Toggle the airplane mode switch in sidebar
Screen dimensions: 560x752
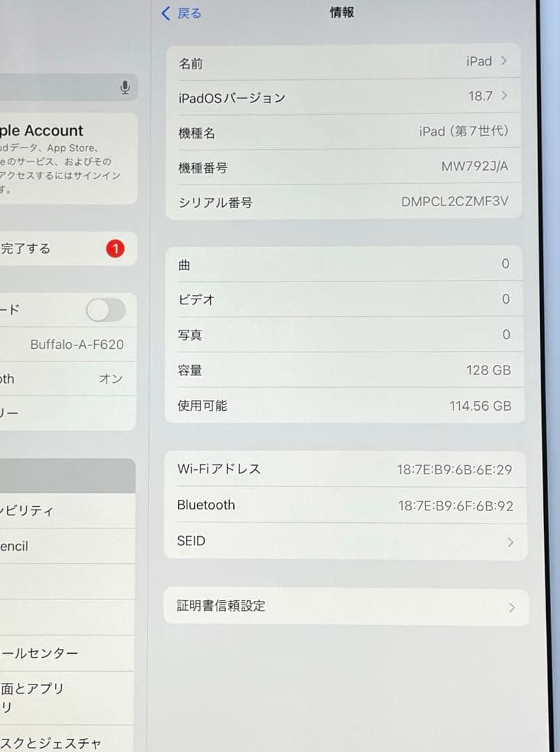[105, 311]
